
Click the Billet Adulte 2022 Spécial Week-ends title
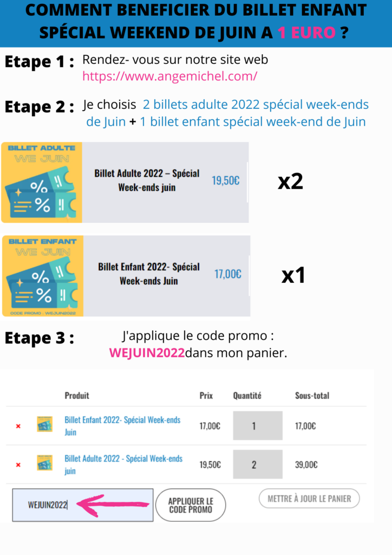click(x=147, y=180)
